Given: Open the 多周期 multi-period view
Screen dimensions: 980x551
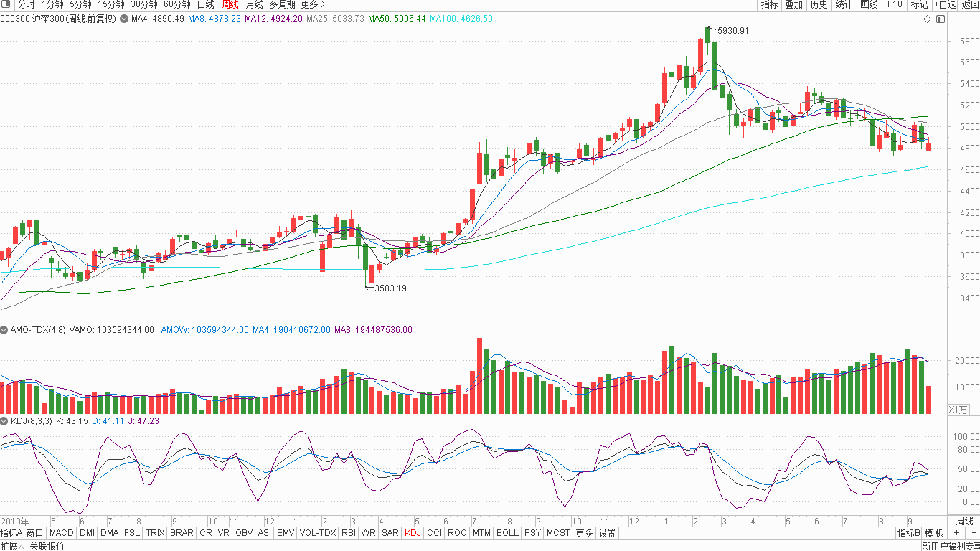Looking at the screenshot, I should pos(282,4).
